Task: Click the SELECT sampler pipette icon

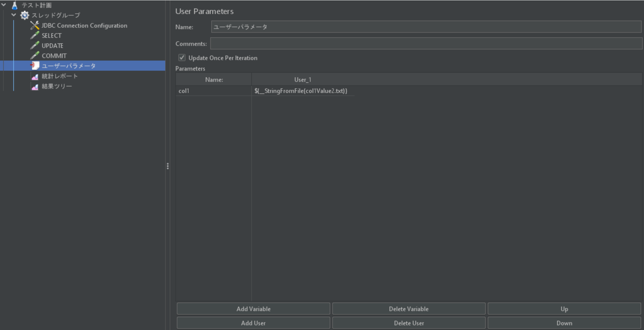Action: tap(35, 35)
